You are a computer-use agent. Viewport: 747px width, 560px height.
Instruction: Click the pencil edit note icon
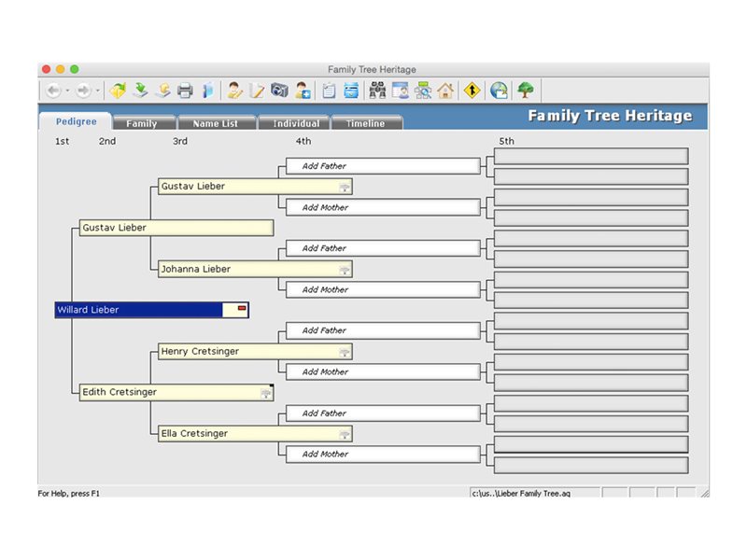point(257,91)
